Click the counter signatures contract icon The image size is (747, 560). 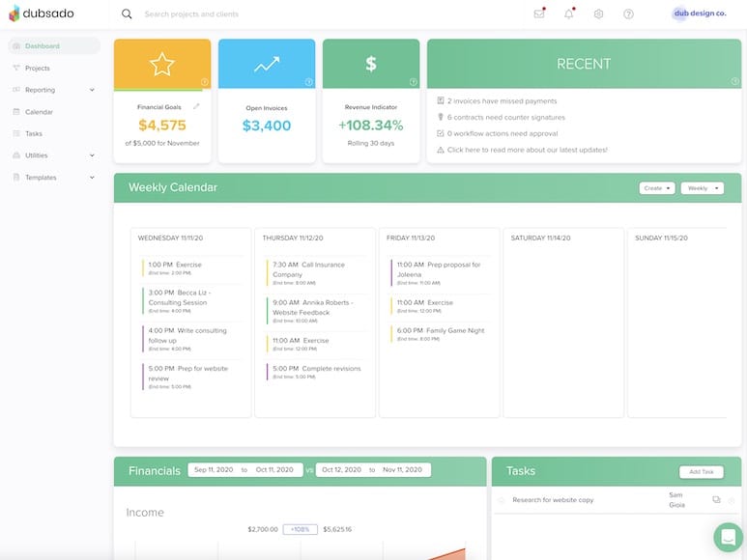click(441, 117)
